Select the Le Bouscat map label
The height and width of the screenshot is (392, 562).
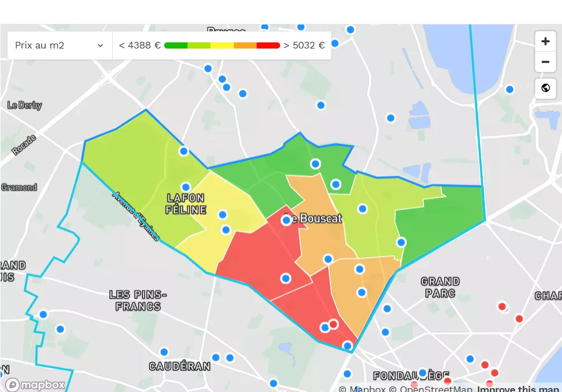[314, 218]
